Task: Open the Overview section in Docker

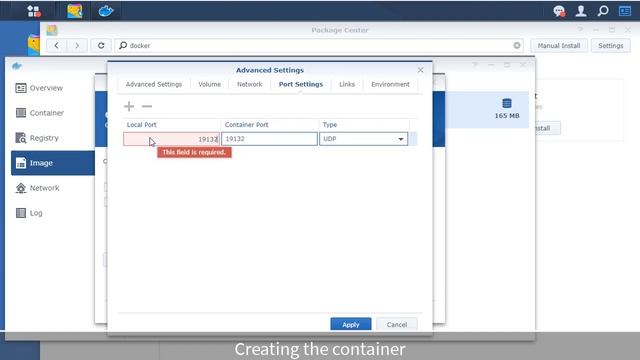Action: [53, 88]
